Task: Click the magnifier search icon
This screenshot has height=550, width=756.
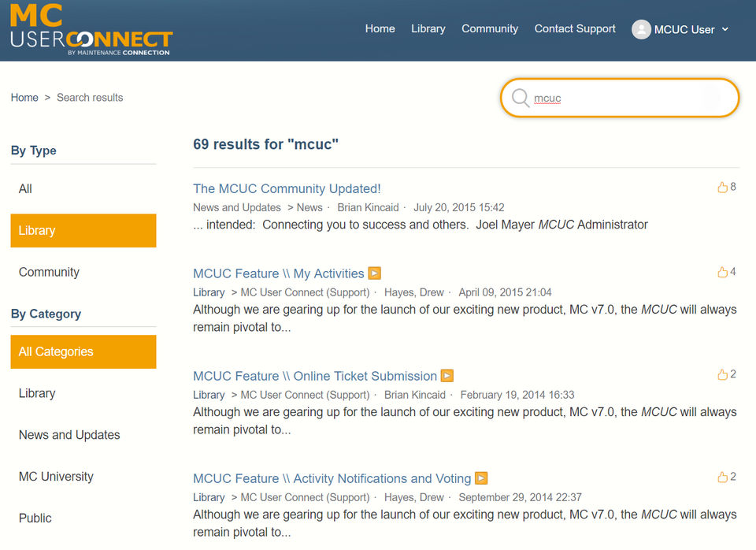Action: (x=521, y=98)
